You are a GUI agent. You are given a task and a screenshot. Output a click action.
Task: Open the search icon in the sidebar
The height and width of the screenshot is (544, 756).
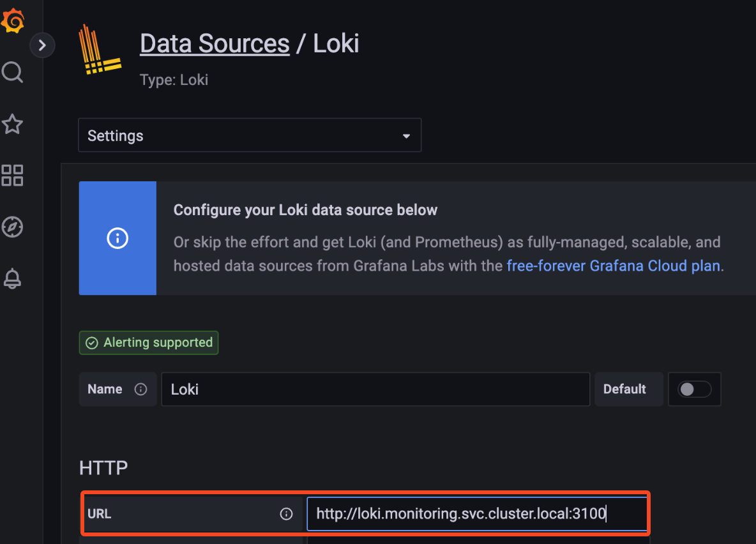click(13, 72)
